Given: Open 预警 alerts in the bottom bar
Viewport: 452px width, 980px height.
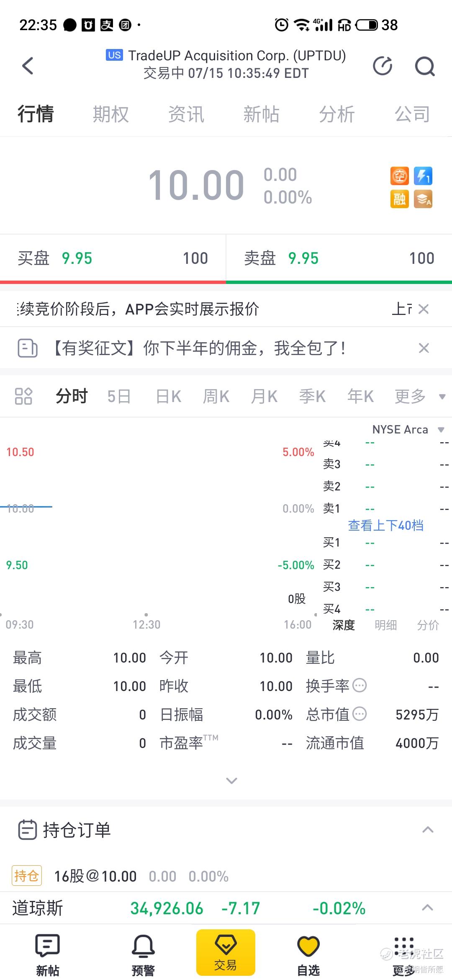Looking at the screenshot, I should point(143,954).
